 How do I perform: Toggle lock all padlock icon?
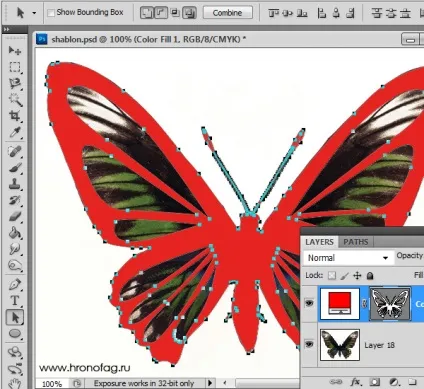pyautogui.click(x=370, y=276)
